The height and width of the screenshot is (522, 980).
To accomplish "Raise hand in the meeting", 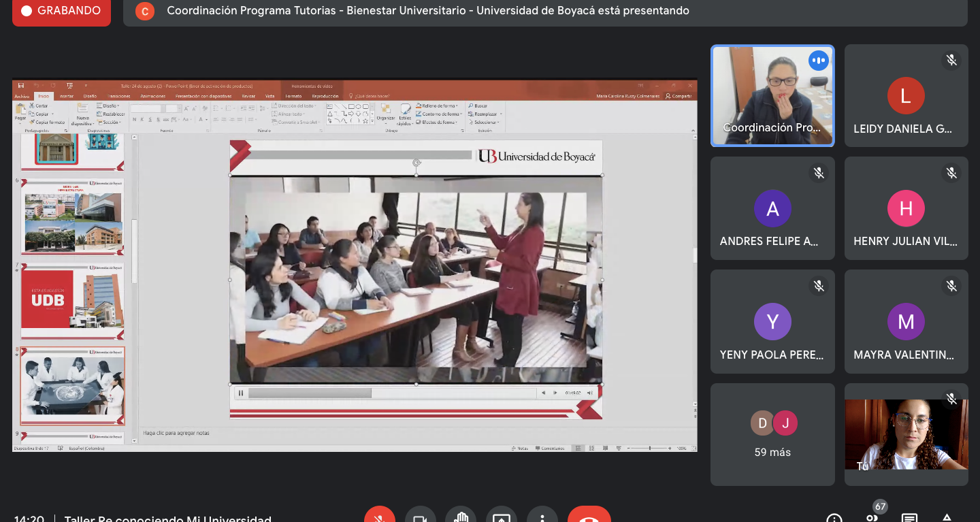I will click(461, 516).
